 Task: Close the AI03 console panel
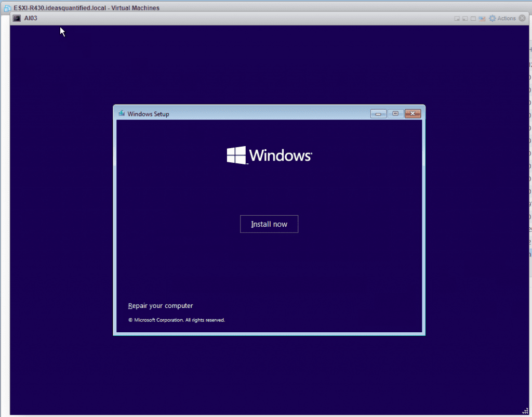[522, 18]
